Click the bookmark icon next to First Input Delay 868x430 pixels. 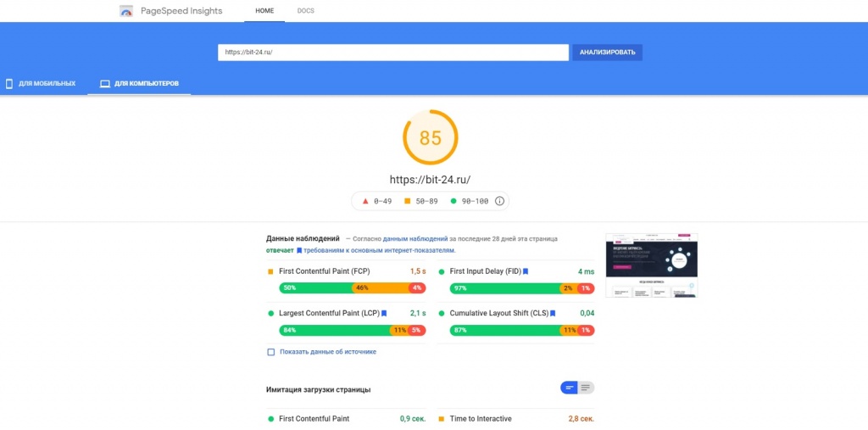pyautogui.click(x=526, y=271)
